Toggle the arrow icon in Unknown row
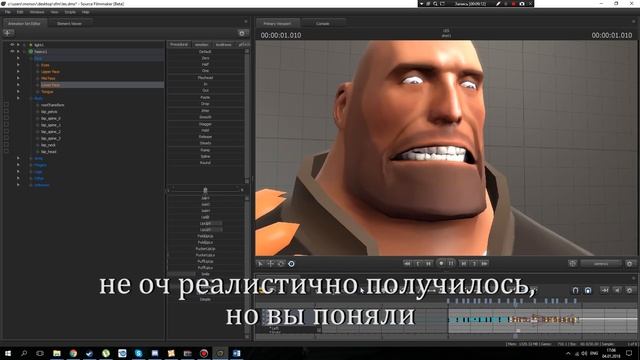This screenshot has height=360, width=640. pos(18,185)
